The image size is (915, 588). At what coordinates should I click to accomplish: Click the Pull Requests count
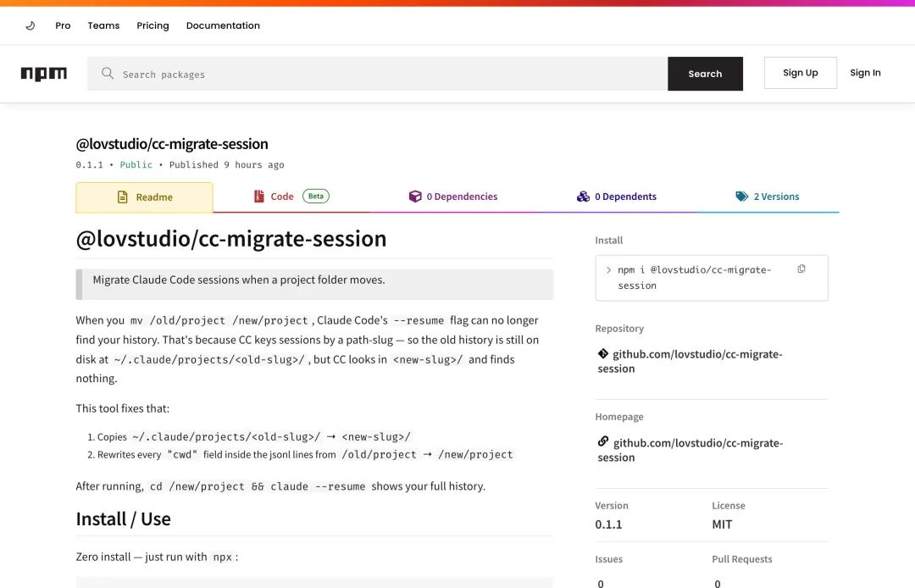pyautogui.click(x=718, y=583)
